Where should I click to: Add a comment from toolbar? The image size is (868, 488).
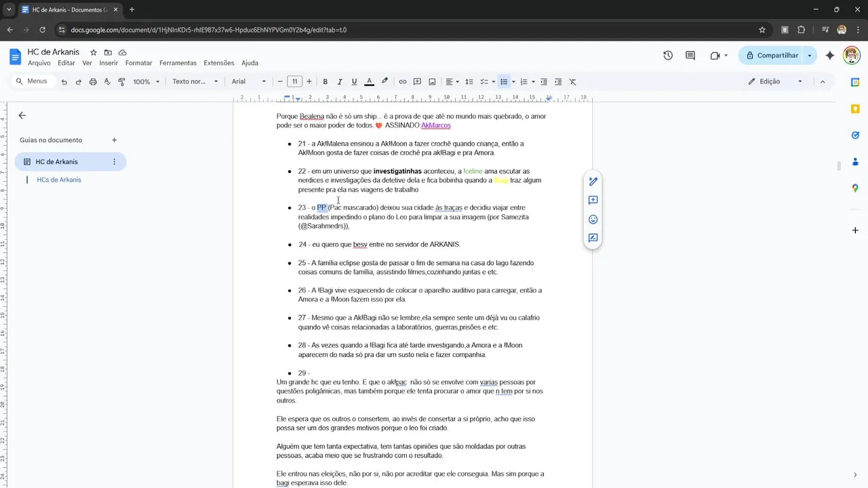coord(418,81)
